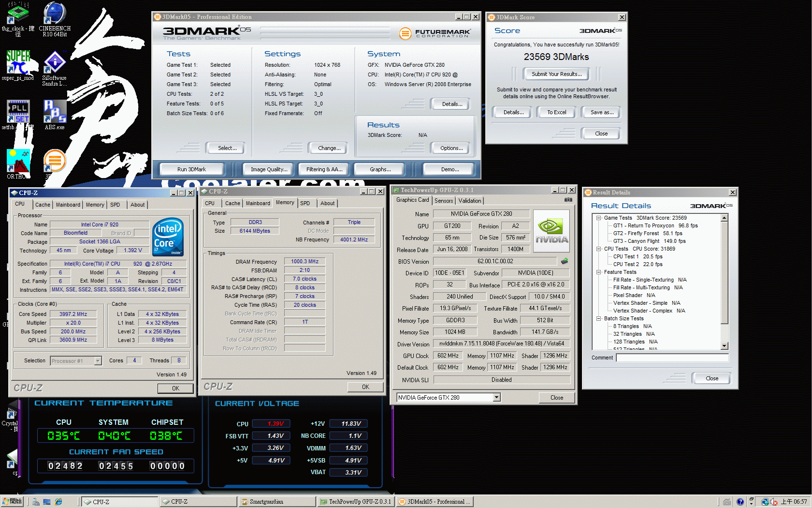
Task: Click the muted volume tray icon
Action: coord(774,502)
